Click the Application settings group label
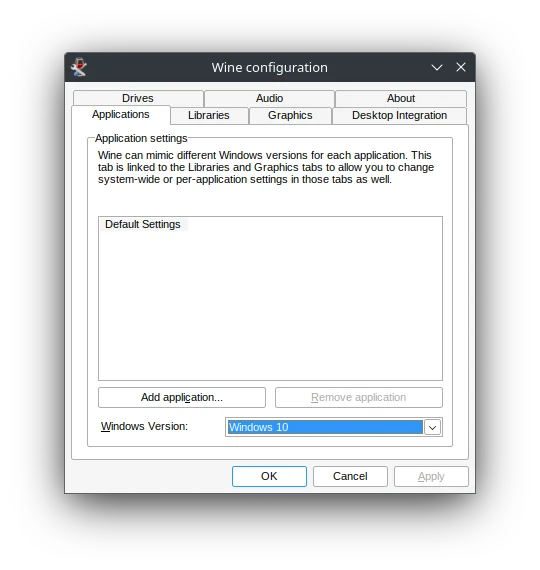Viewport: 540px width, 570px height. [x=141, y=138]
